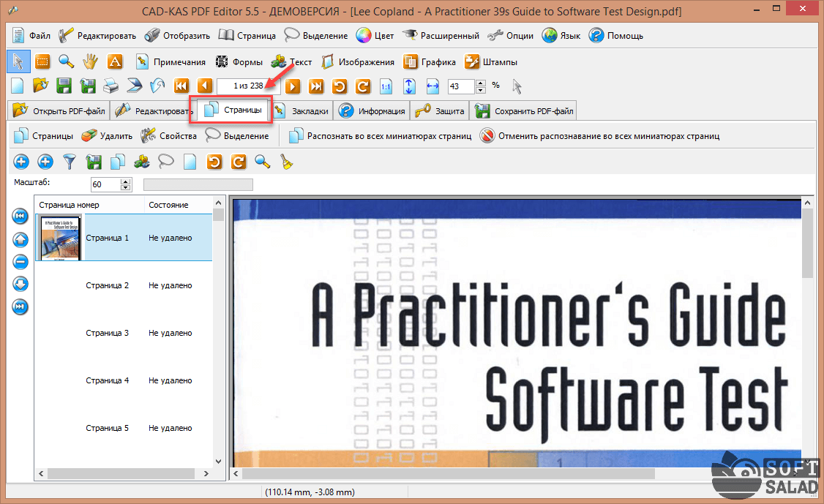
Task: Click the minus button in left sidebar
Action: (20, 261)
